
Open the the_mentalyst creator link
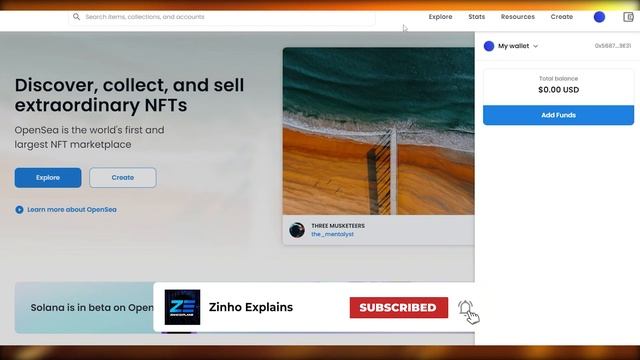332,234
